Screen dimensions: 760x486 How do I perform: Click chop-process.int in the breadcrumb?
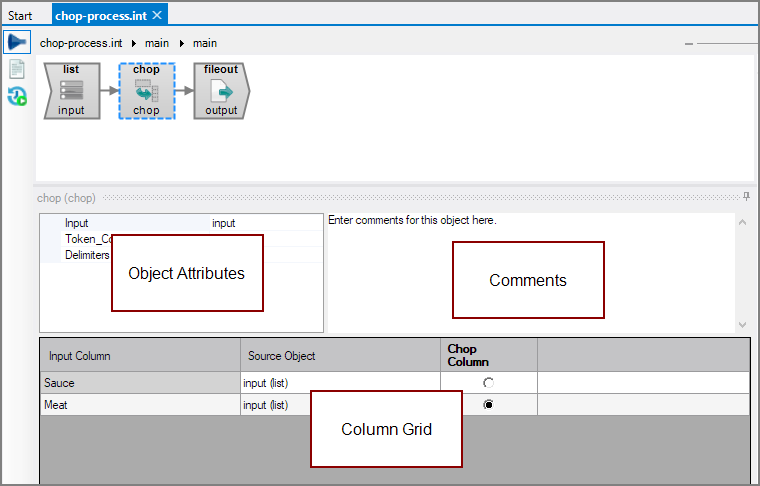click(x=81, y=43)
